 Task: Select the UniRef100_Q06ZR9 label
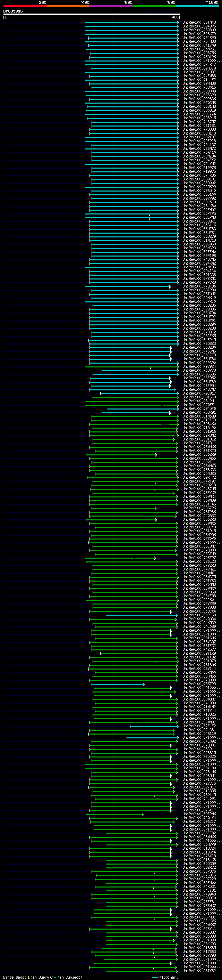tap(199, 455)
